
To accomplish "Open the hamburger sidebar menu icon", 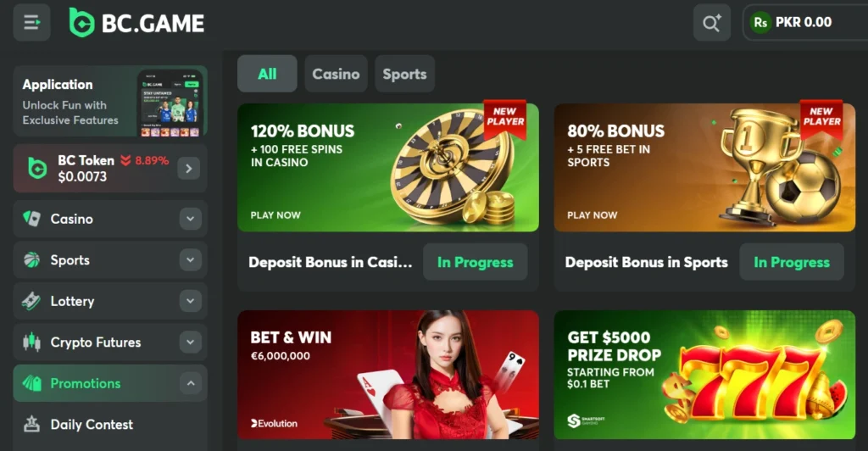I will [x=31, y=23].
